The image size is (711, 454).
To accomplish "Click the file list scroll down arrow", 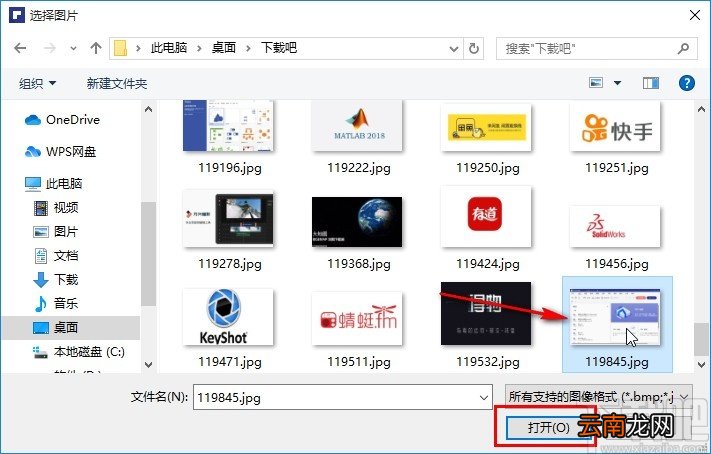I will click(701, 364).
